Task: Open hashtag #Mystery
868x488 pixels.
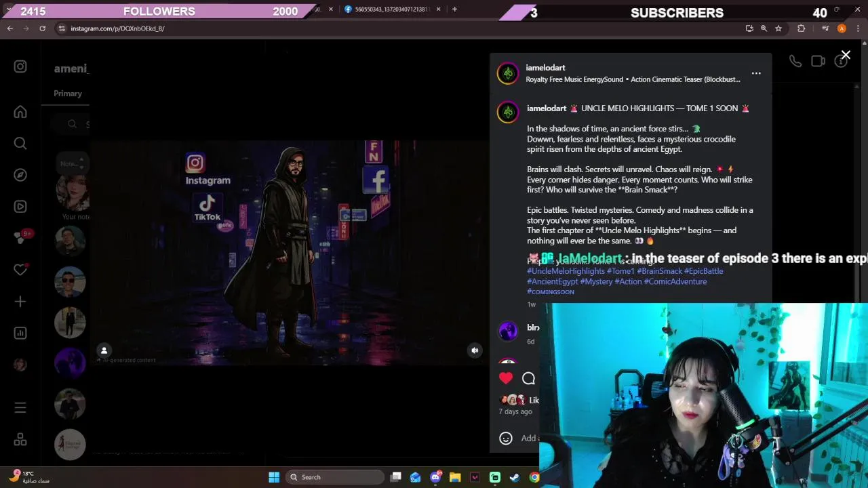Action: 596,281
